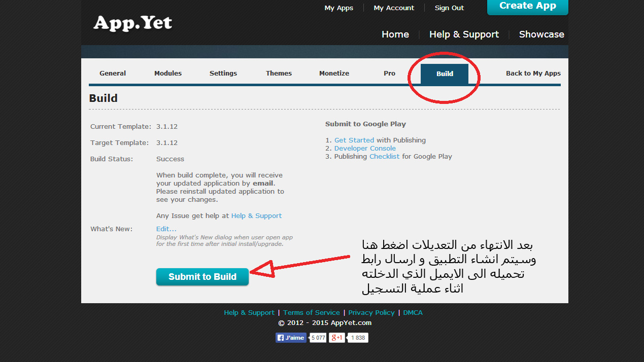The image size is (644, 362).
Task: Click the Google+ count 1 838
Action: (358, 338)
